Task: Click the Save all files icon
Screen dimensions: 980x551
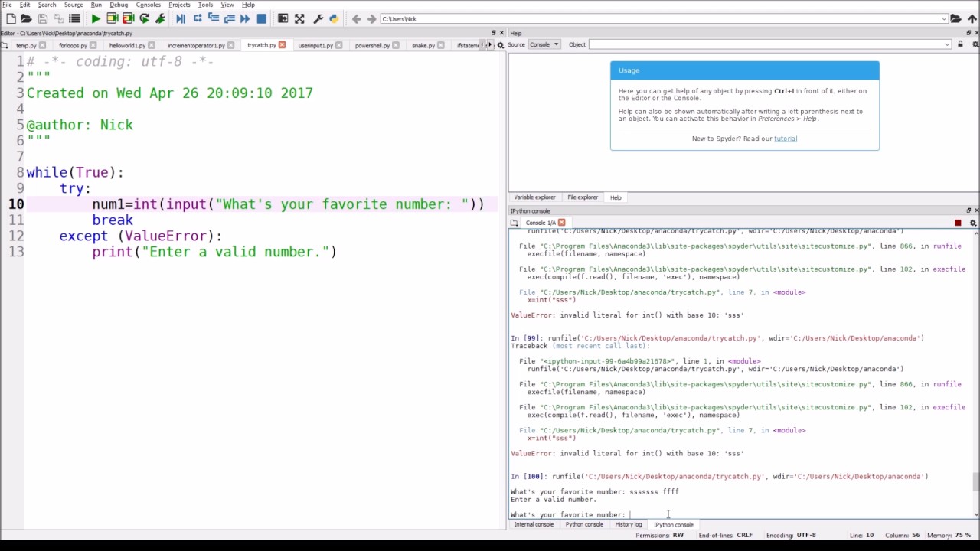Action: point(58,18)
